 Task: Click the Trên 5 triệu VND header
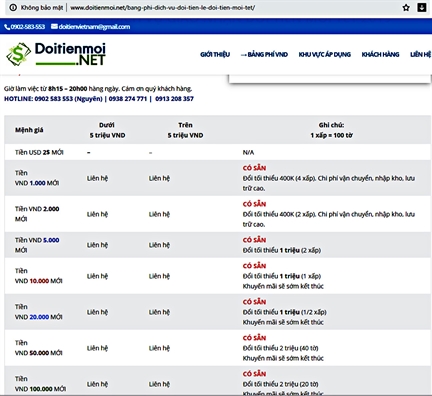[185, 130]
